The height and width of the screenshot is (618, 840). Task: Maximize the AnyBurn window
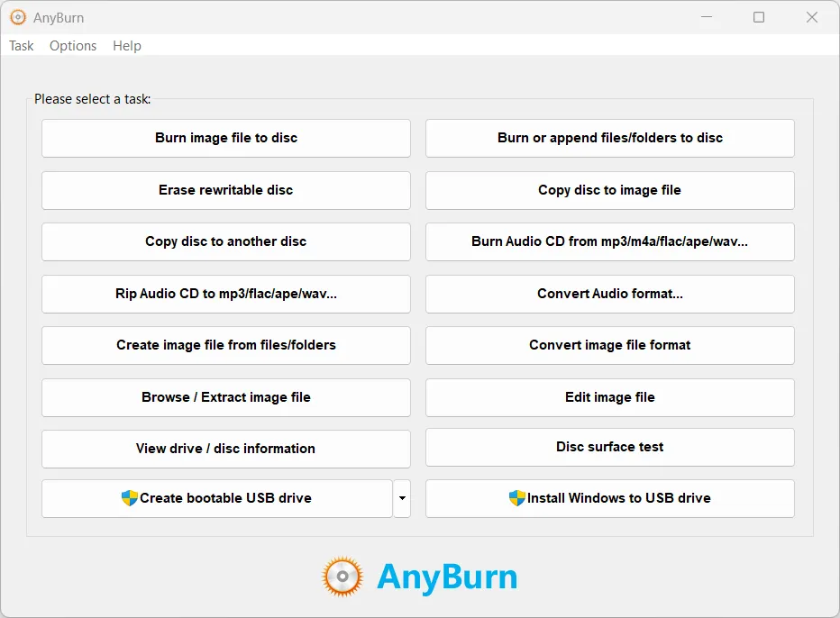759,17
